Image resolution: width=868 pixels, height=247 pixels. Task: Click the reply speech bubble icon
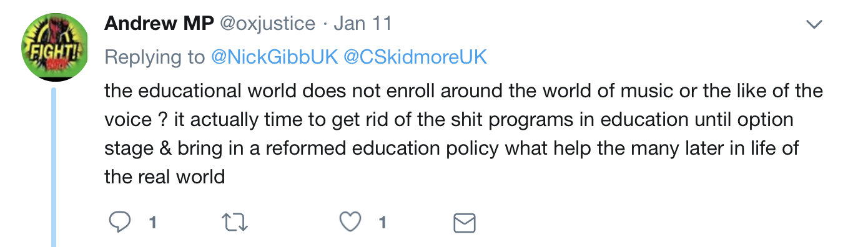(119, 222)
